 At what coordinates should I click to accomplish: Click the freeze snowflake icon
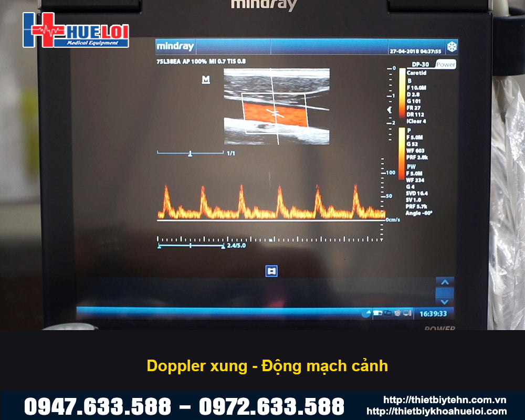451,47
